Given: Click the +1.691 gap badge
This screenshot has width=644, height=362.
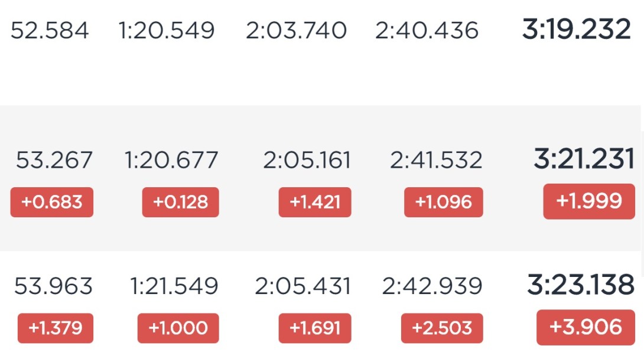Looking at the screenshot, I should click(314, 328).
